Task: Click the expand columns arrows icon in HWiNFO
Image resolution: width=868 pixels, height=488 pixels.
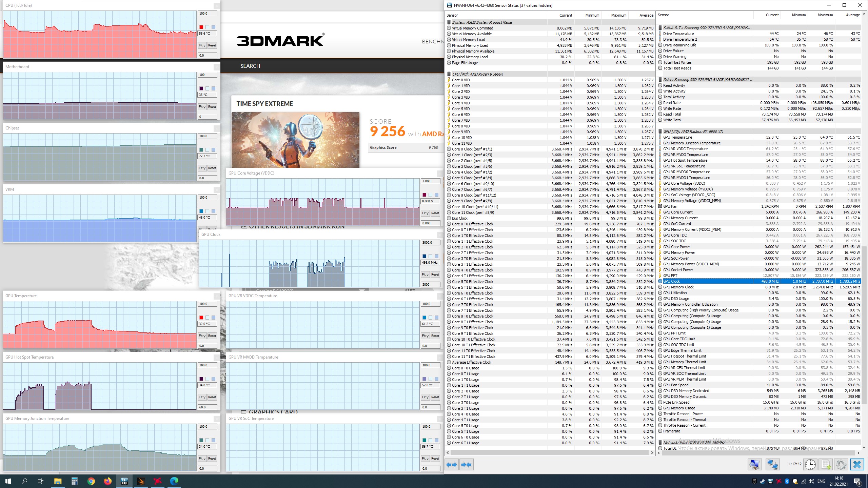Action: 452,465
